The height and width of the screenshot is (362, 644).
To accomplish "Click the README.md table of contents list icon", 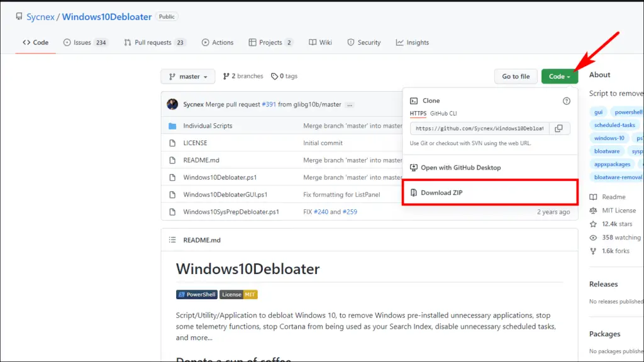I will [x=172, y=240].
